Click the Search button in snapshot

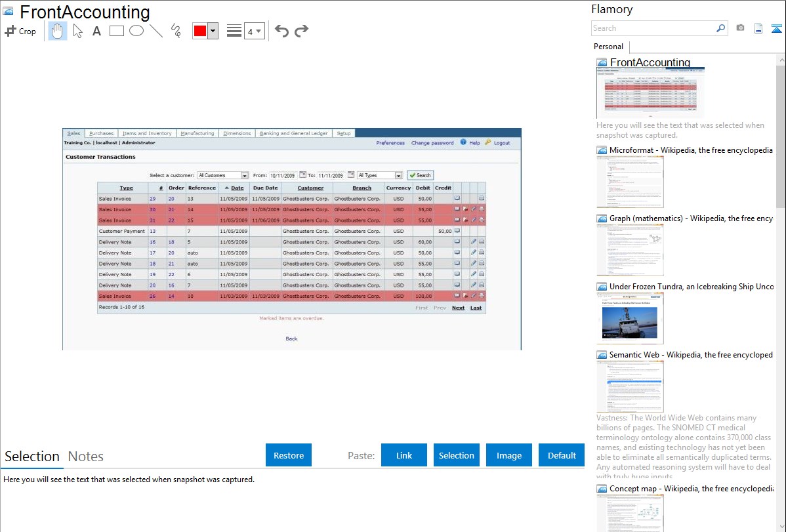[x=420, y=176]
